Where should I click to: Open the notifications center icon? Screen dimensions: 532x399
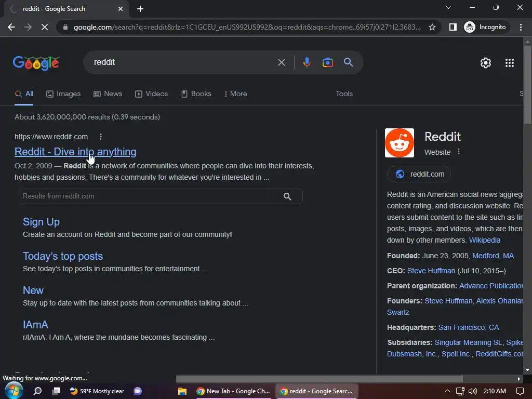pos(520,391)
